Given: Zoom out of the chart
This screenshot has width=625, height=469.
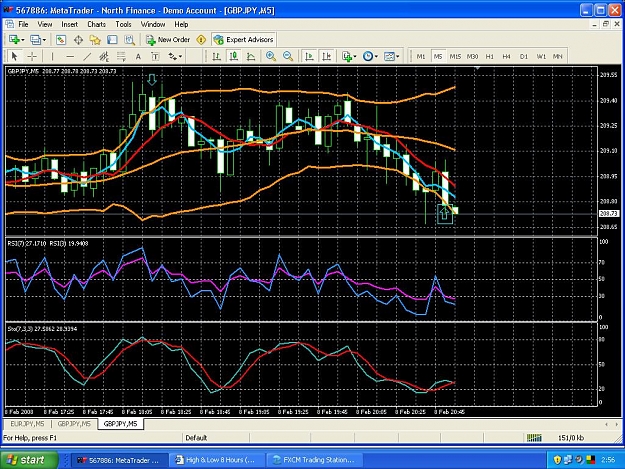Looking at the screenshot, I should [288, 57].
